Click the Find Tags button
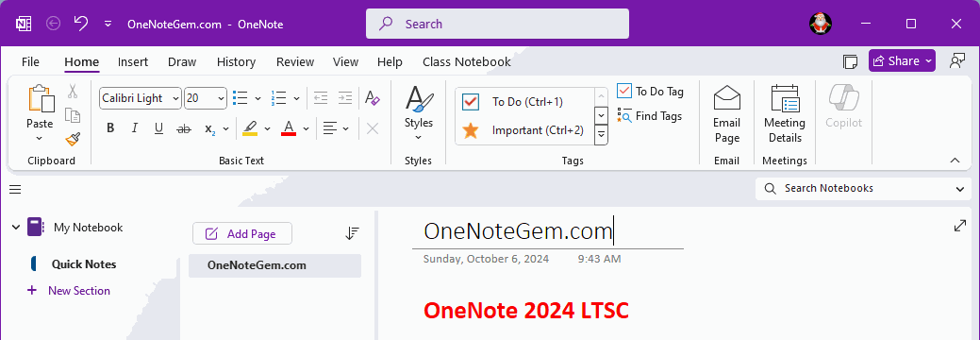Viewport: 980px width, 340px height. coord(650,116)
